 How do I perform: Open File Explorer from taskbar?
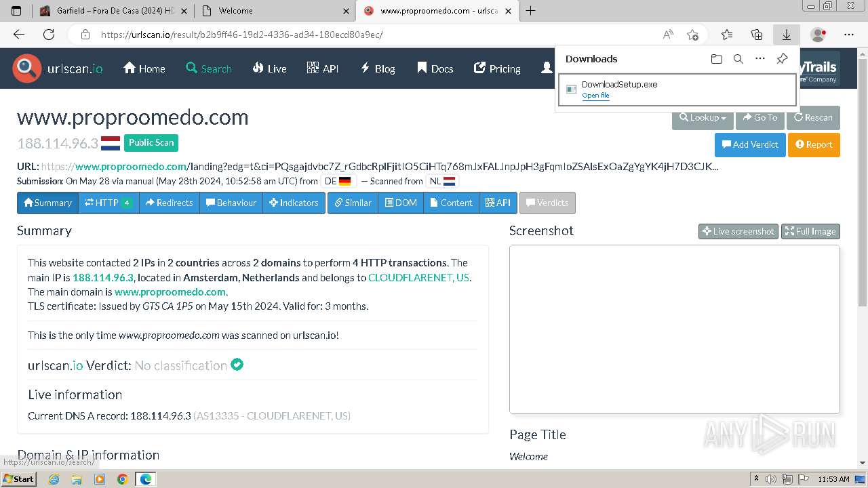77,479
